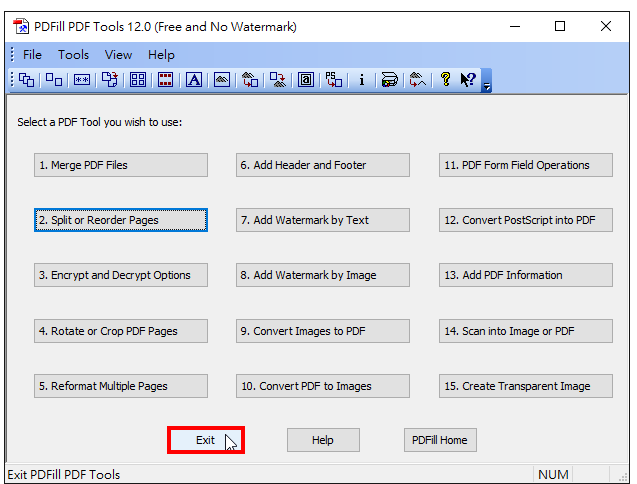Click the '9. Convert Images to PDF' button

[323, 331]
